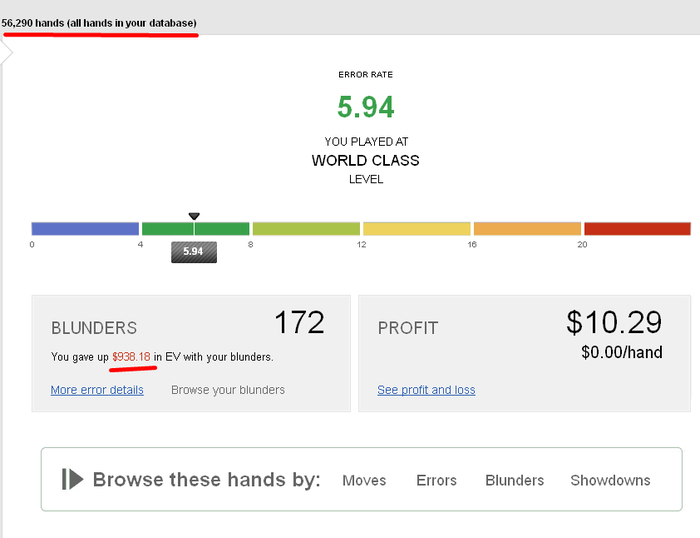Click the 5.94 marker label under the bar

[194, 252]
